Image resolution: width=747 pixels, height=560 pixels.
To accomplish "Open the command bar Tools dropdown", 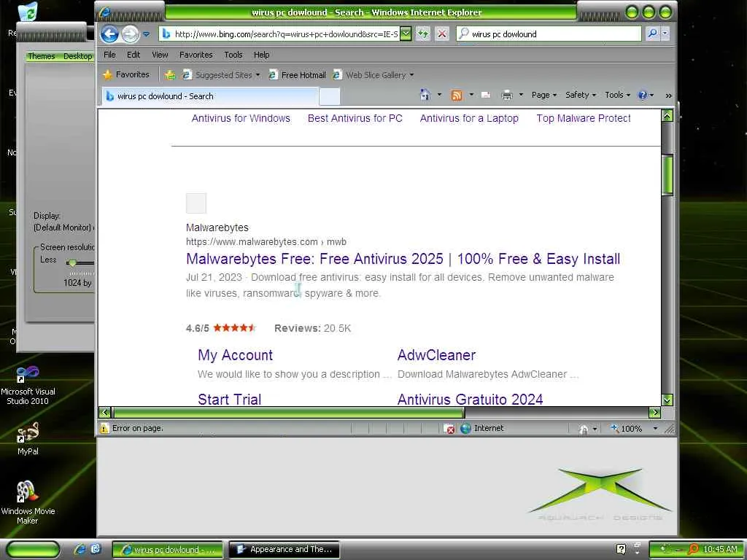I will (x=617, y=95).
